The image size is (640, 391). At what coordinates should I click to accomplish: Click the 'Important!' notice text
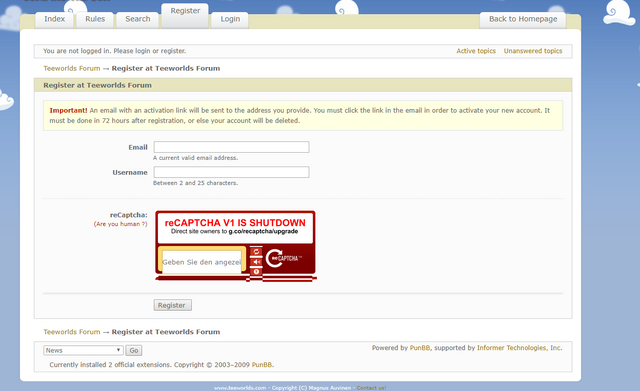click(68, 111)
